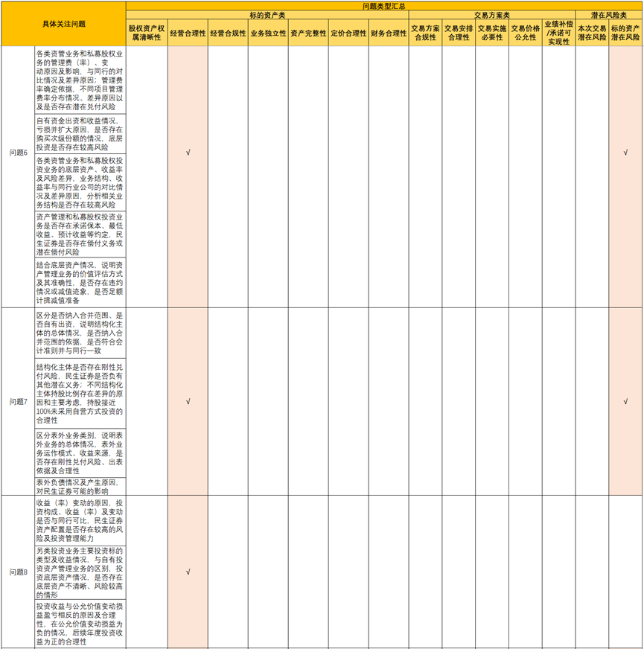Viewport: 644px width, 649px height.
Task: Select the 潜在风险类 group header
Action: pos(608,15)
